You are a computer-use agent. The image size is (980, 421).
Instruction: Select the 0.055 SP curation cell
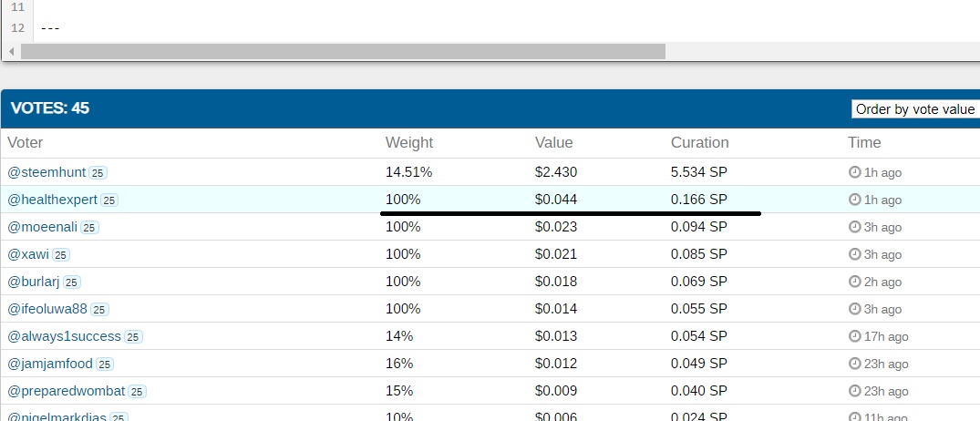698,309
